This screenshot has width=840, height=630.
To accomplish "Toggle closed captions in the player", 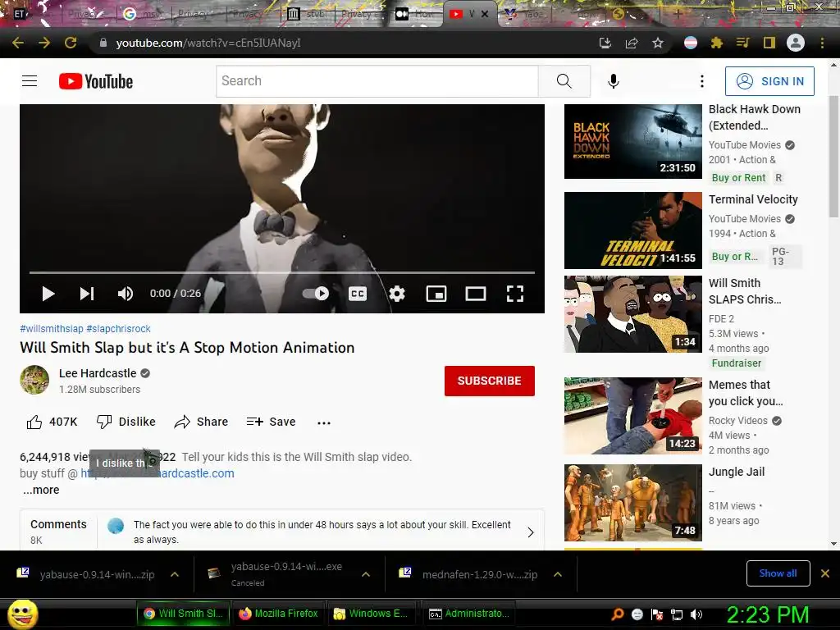I will tap(358, 294).
